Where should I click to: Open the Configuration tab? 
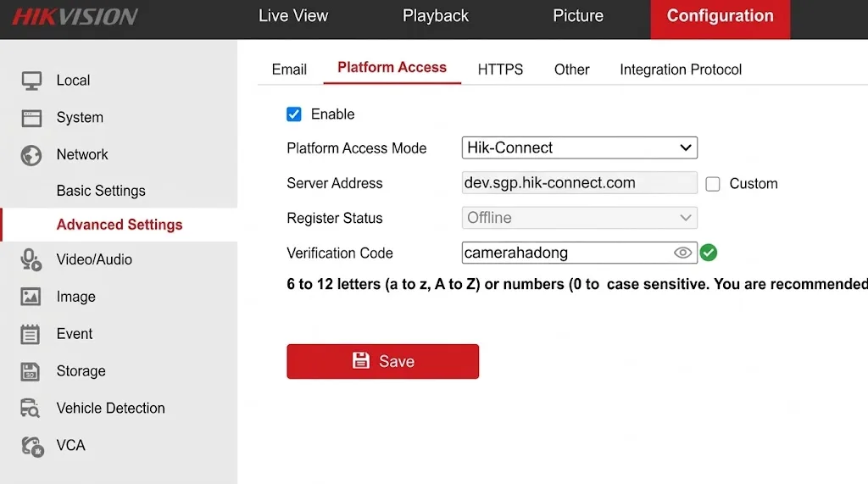[x=721, y=19]
